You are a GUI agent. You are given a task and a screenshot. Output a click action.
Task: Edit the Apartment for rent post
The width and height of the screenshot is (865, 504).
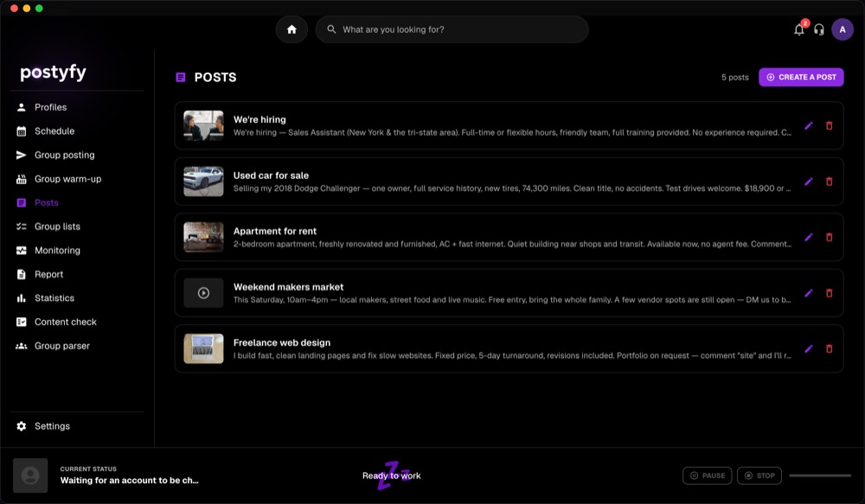[x=808, y=237]
